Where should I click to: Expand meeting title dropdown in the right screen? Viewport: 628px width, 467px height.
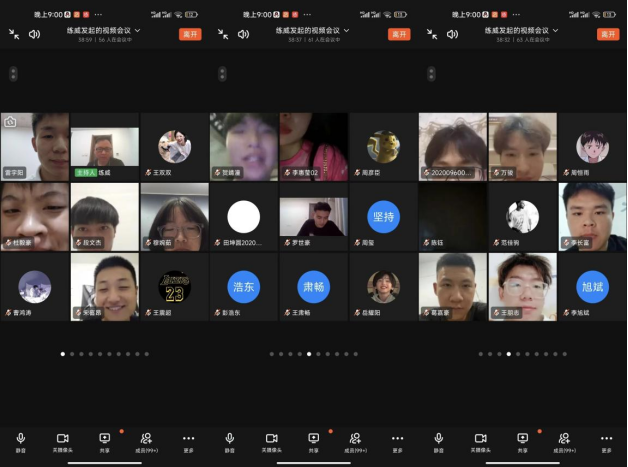tap(556, 30)
